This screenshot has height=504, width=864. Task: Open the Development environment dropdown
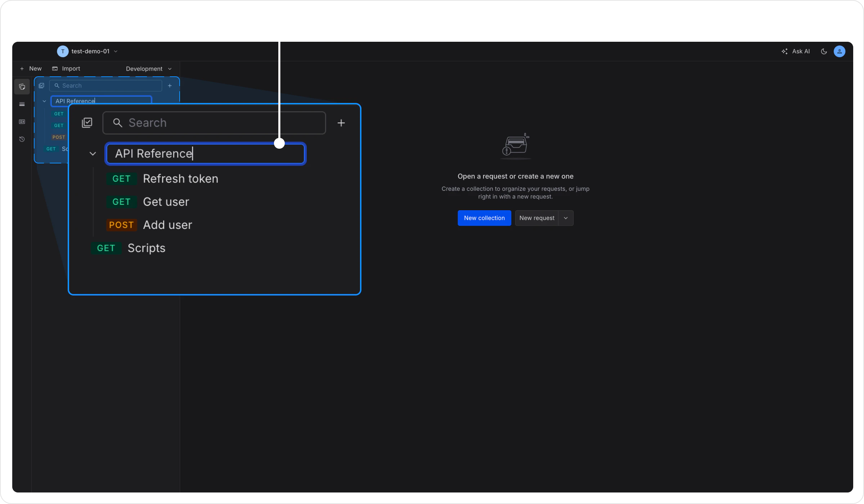(x=148, y=69)
